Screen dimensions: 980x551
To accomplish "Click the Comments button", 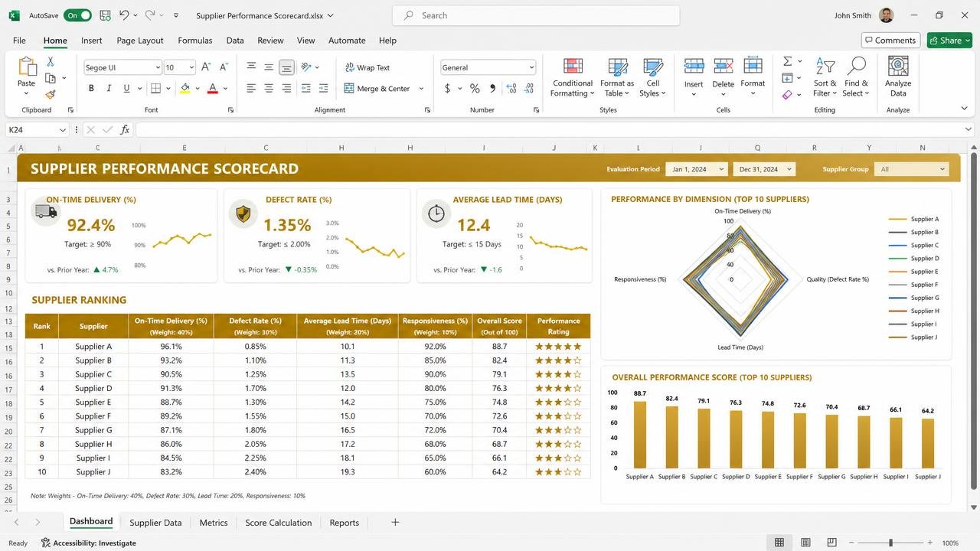I will tap(890, 41).
